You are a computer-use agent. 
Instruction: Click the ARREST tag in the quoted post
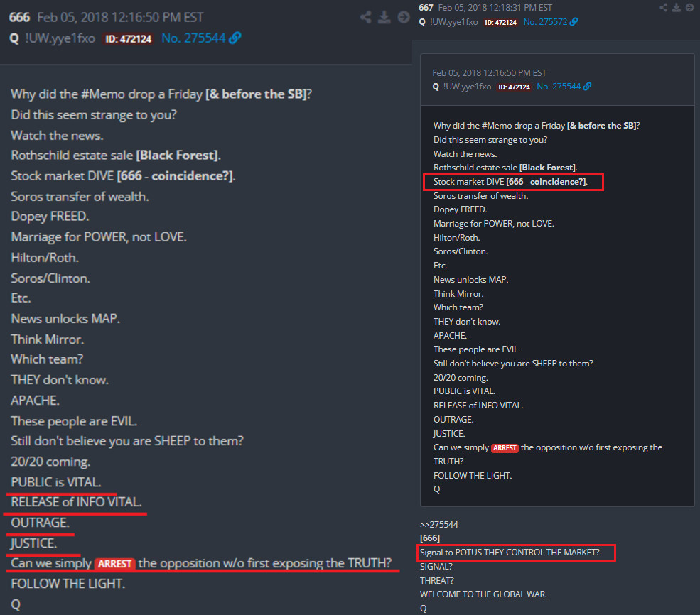(x=505, y=448)
